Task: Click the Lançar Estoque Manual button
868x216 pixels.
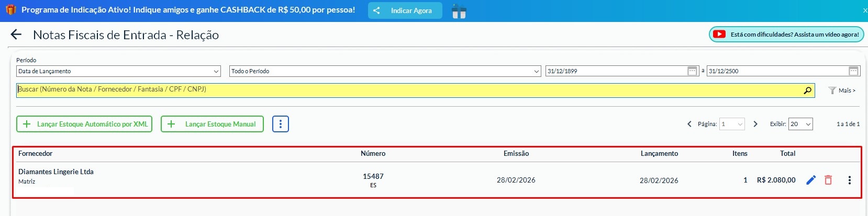Action: click(x=212, y=124)
